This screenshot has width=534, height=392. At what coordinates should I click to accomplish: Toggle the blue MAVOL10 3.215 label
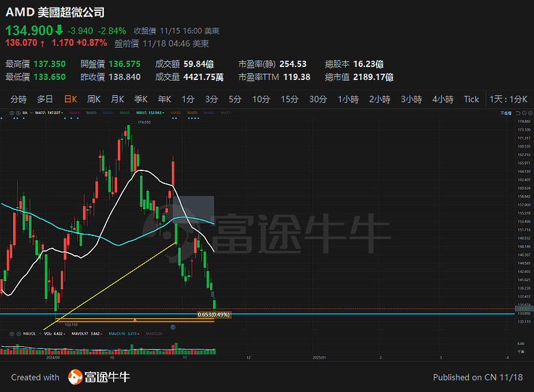tap(124, 334)
